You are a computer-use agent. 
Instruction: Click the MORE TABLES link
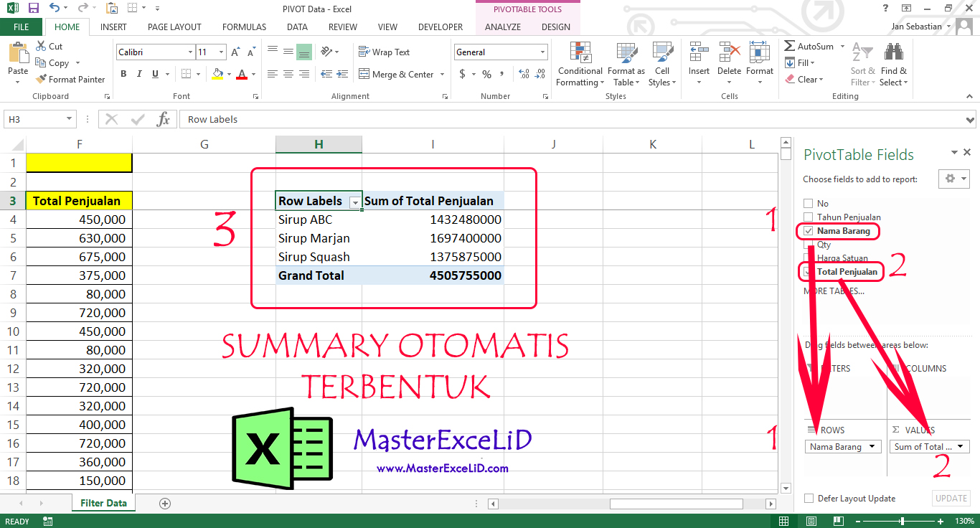tap(833, 291)
